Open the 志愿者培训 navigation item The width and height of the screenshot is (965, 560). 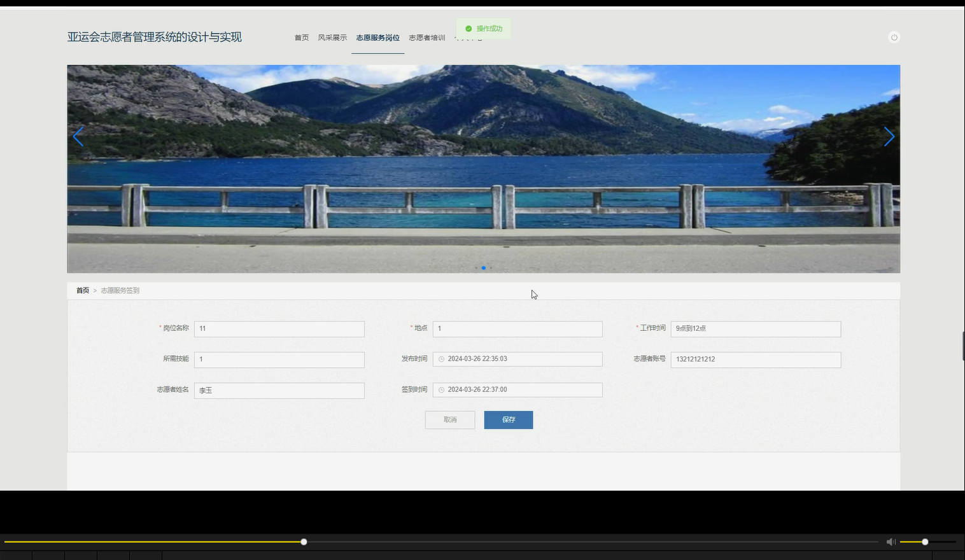click(426, 38)
